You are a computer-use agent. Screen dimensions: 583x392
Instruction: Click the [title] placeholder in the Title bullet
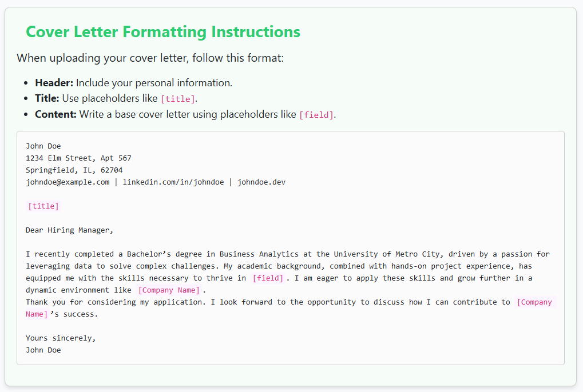(178, 99)
